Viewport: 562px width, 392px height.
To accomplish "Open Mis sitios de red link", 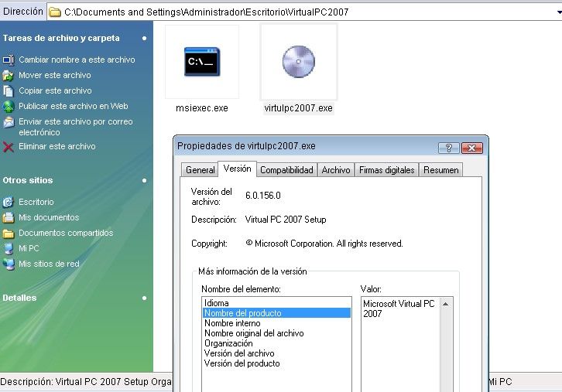I will click(49, 264).
